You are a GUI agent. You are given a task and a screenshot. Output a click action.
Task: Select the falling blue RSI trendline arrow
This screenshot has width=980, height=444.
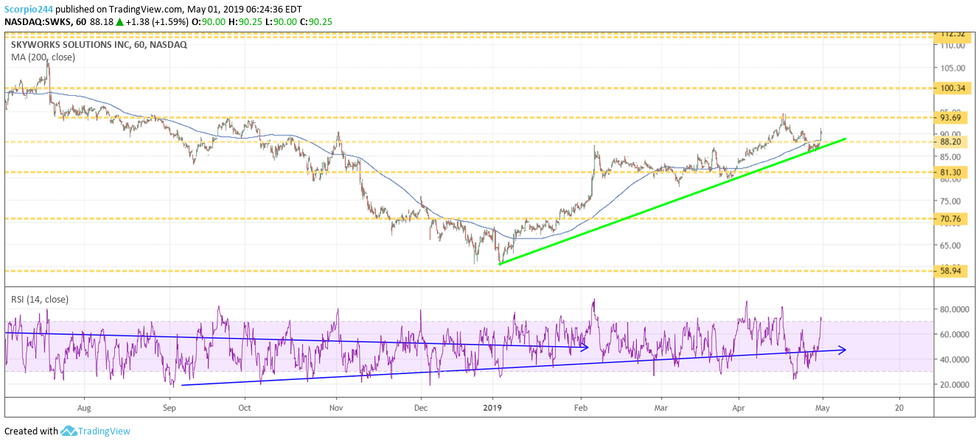click(x=297, y=340)
